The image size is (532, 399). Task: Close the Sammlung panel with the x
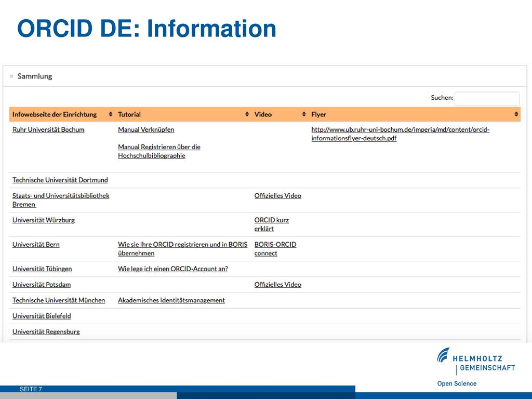point(11,76)
